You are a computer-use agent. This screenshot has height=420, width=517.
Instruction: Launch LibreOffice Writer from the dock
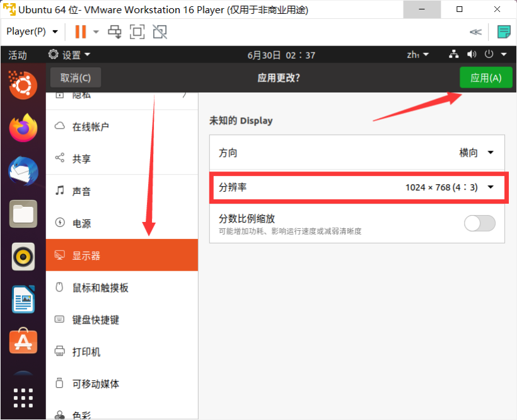23,299
